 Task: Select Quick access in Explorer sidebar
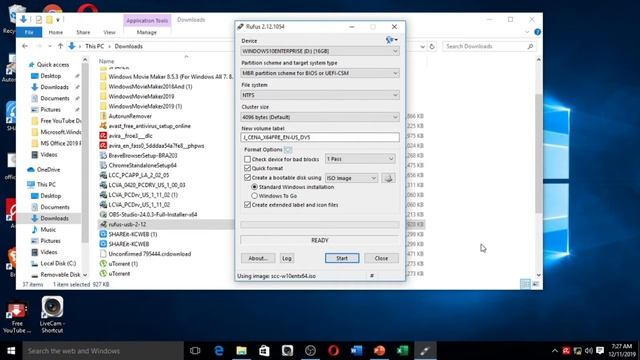pyautogui.click(x=53, y=64)
